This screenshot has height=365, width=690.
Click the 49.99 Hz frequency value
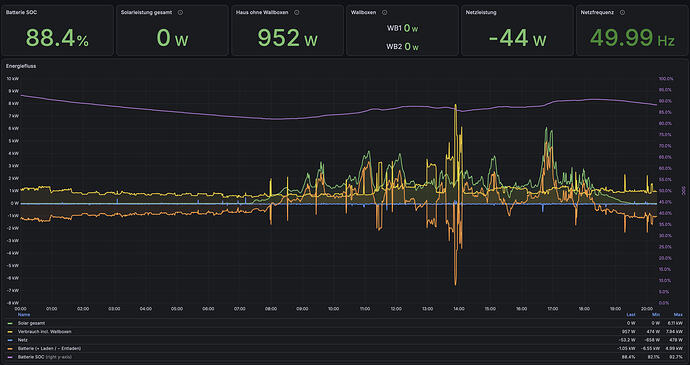pos(632,37)
